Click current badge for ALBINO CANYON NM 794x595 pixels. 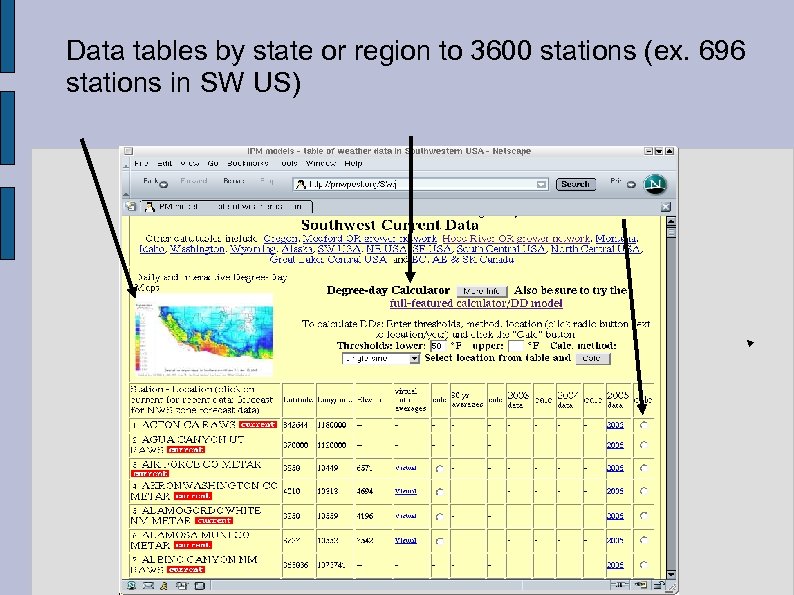(x=186, y=570)
